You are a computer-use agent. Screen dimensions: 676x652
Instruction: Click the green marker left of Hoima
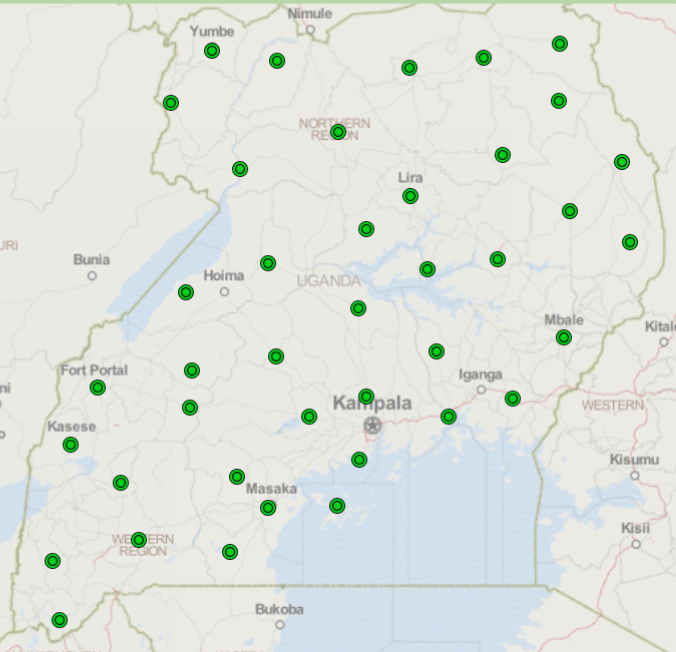click(186, 293)
